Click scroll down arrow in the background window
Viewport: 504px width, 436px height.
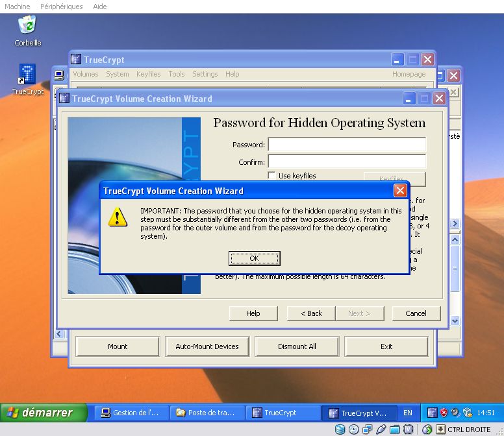coord(455,321)
